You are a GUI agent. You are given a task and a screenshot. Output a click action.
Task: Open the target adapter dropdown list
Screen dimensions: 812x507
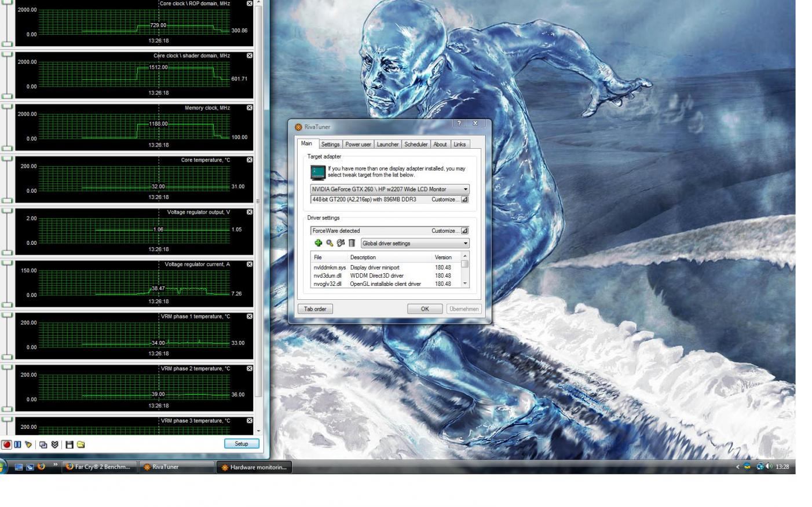pyautogui.click(x=465, y=189)
